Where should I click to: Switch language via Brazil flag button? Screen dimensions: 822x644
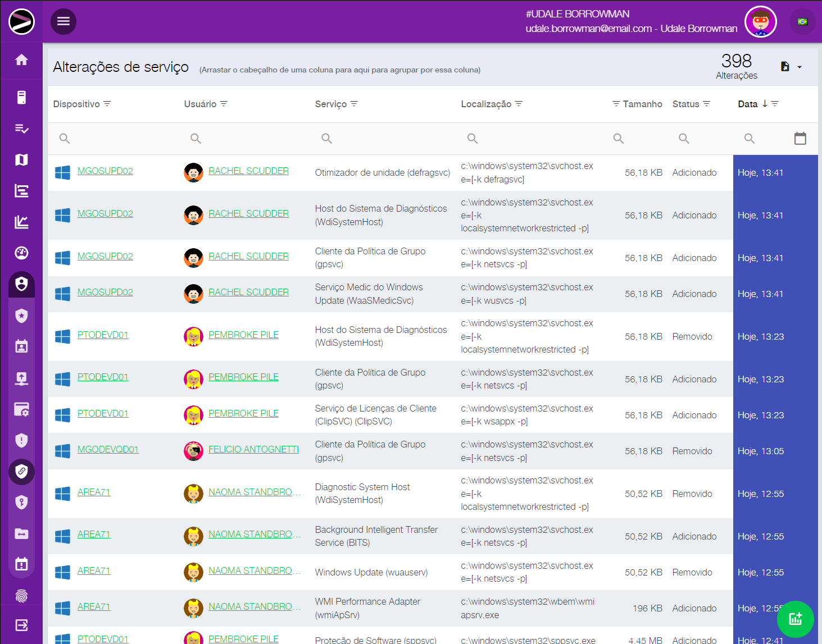coord(802,22)
